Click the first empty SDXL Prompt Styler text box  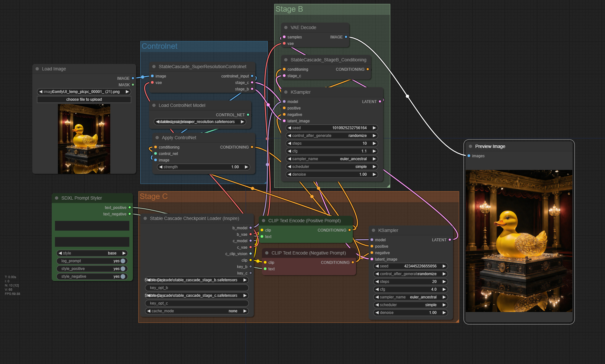point(92,226)
